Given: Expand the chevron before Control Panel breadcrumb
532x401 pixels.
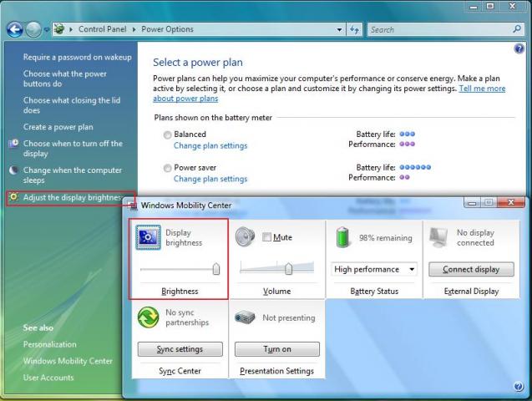Looking at the screenshot, I should coord(71,29).
